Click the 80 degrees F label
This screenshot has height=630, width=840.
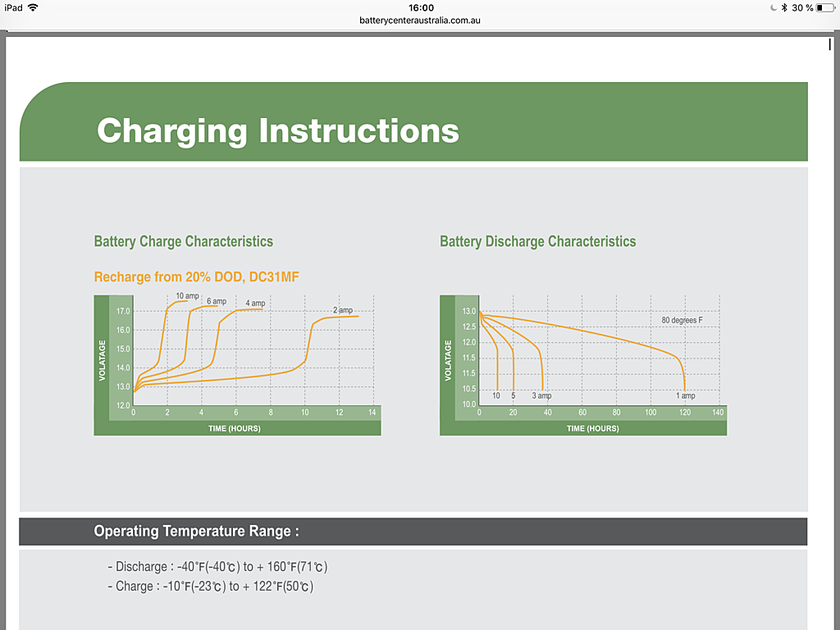tap(682, 320)
